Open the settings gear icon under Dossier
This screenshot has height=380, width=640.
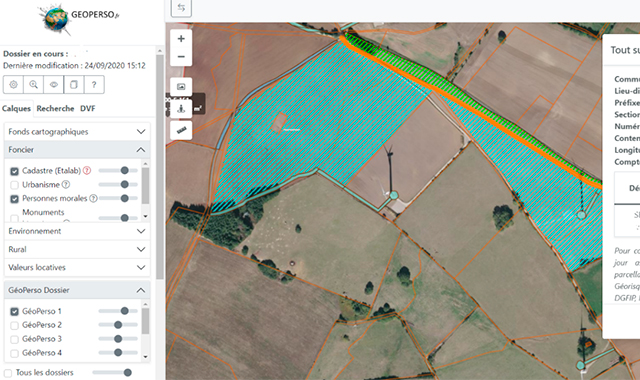tap(13, 84)
